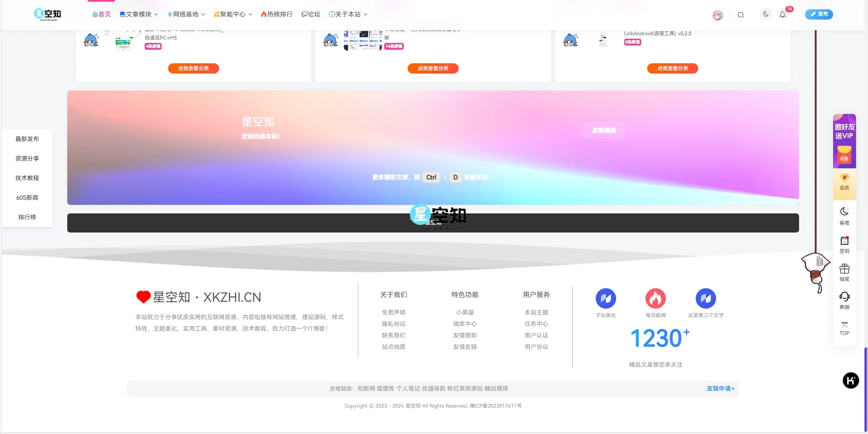Screen dimensions: 868x434
Task: Click the user avatar thumbnail in top bar
Action: 718,15
